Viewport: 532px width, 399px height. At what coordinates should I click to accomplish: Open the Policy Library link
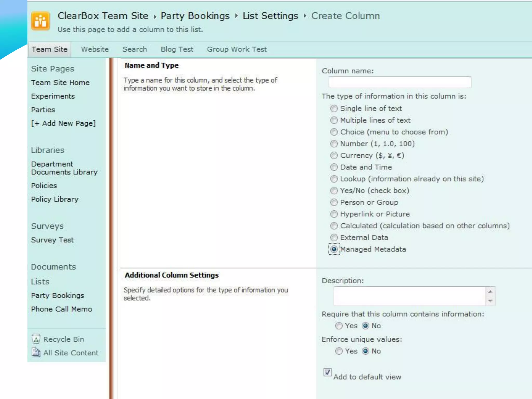tap(55, 199)
